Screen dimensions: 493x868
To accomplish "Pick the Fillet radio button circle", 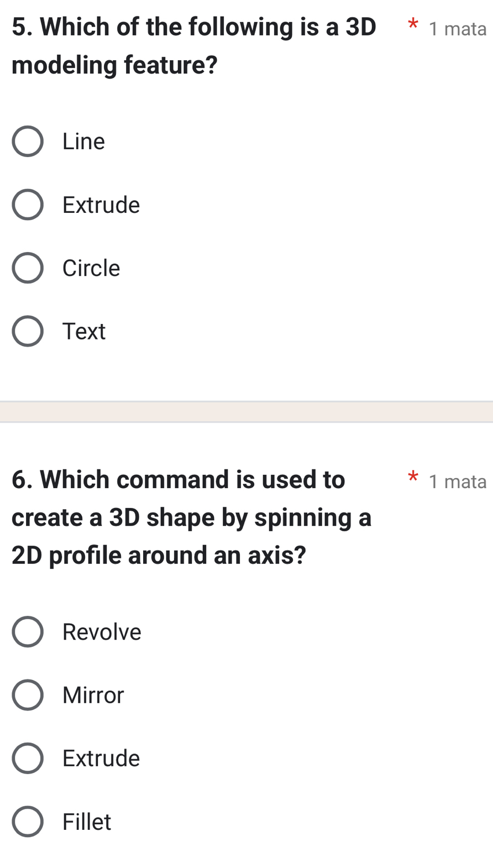I will [x=28, y=822].
